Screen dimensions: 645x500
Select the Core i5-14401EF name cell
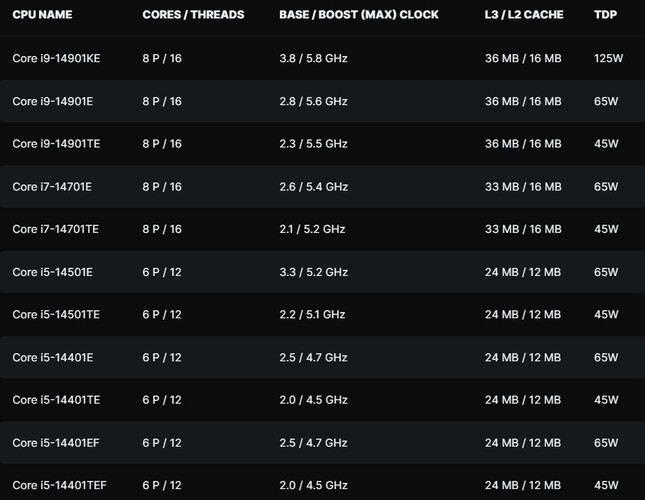56,443
